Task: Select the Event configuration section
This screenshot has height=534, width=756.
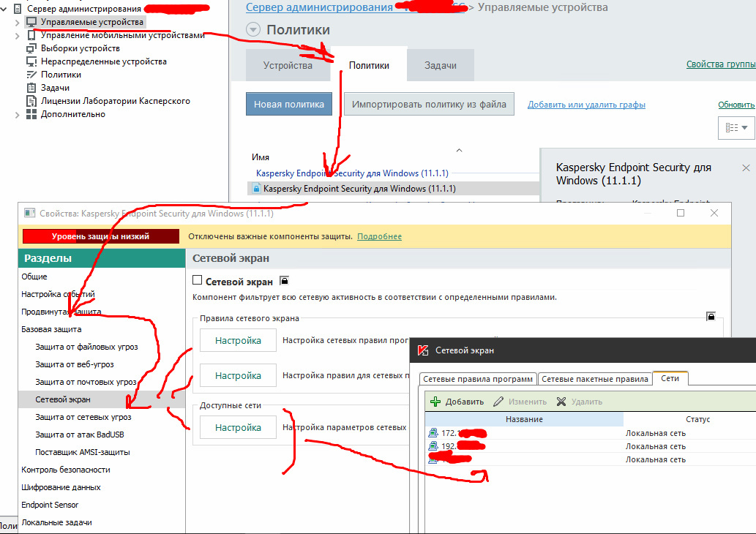Action: [58, 294]
